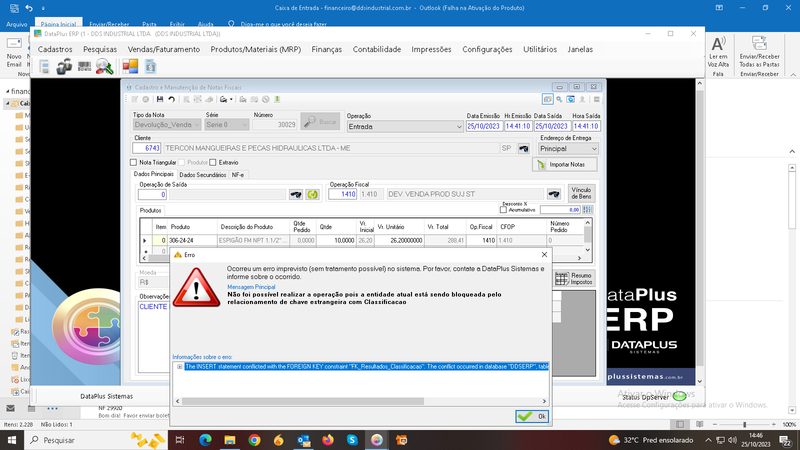Open the Utilitários menu
This screenshot has width=800, height=450.
pyautogui.click(x=540, y=49)
